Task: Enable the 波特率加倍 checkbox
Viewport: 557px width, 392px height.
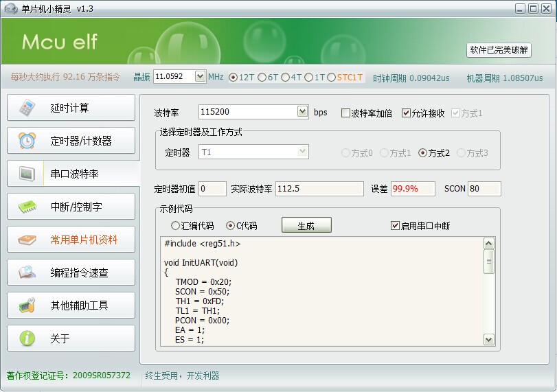Action: click(346, 113)
